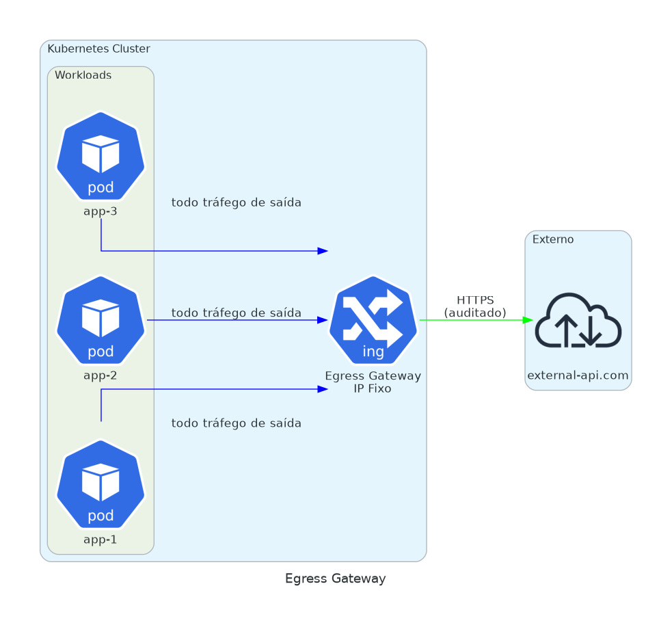672x623 pixels.
Task: Click the "Egress Gateway" diagram title at bottom
Action: click(335, 579)
